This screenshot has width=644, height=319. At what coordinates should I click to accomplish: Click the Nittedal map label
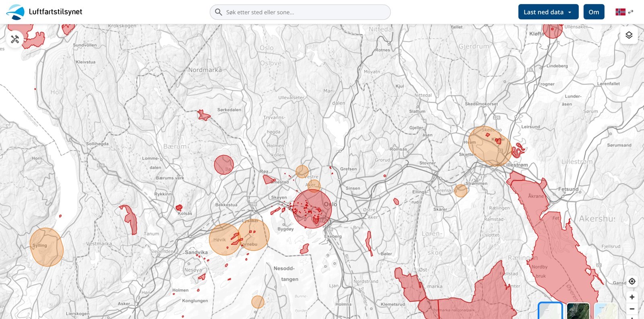pos(381,29)
